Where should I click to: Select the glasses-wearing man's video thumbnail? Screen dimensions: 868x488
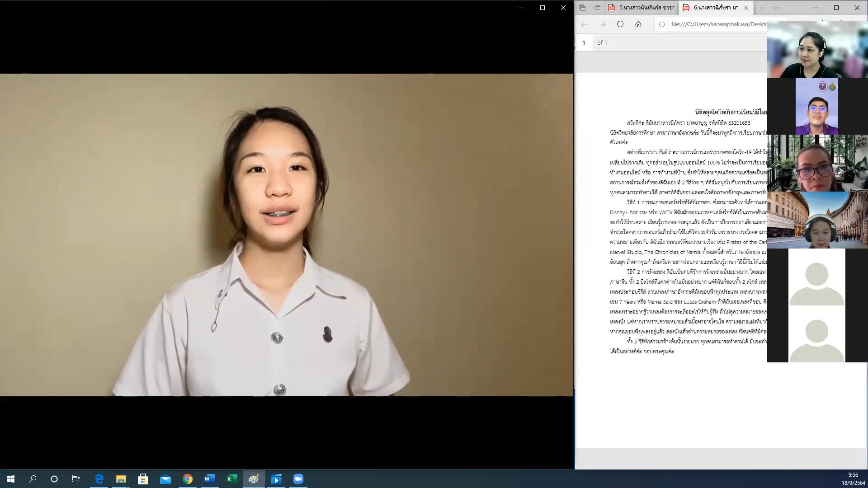pyautogui.click(x=816, y=106)
